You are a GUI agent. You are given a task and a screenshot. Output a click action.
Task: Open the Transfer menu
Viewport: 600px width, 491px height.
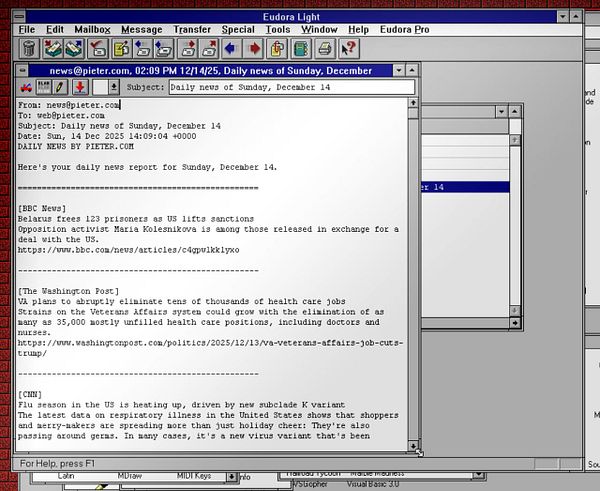192,30
